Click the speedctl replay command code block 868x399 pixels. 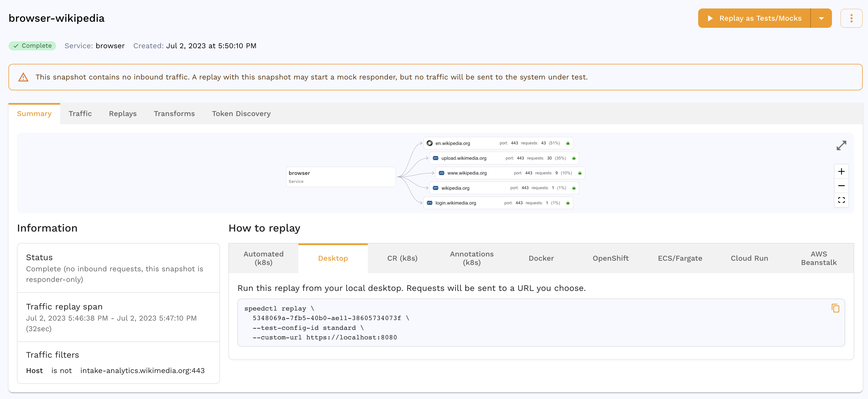click(x=541, y=322)
